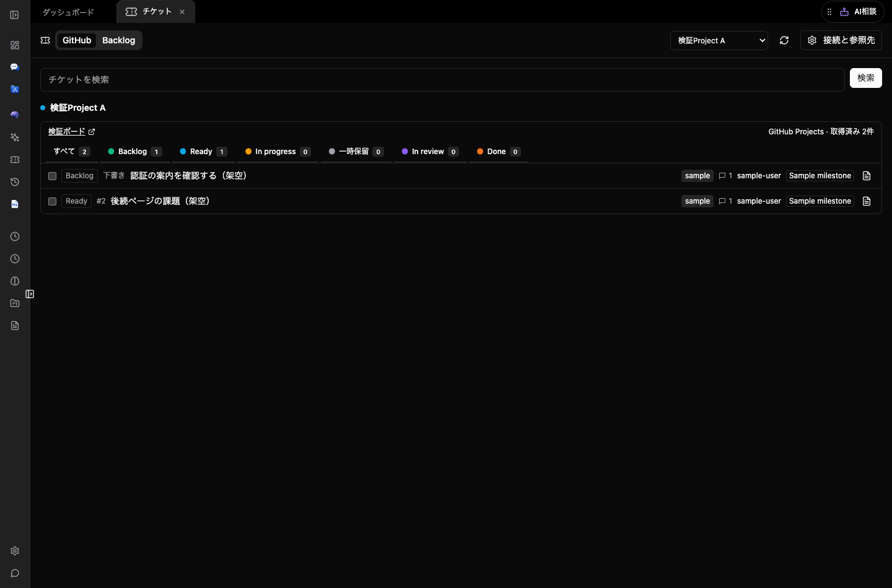Screen dimensions: 892x588
Task: Open document icon on 後続ページの課題 row
Action: [867, 201]
